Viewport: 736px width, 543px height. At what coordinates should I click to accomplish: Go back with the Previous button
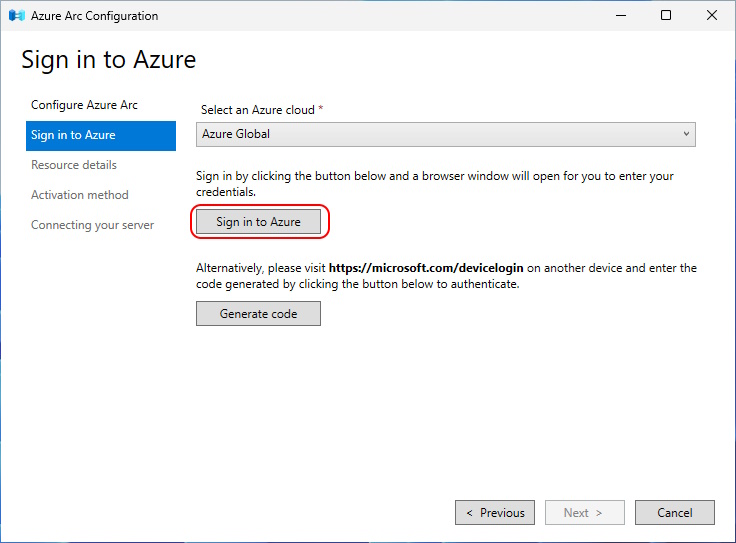coord(495,512)
